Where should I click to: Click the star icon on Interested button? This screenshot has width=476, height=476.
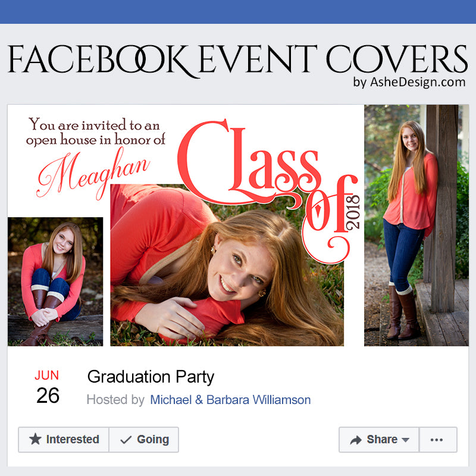pos(36,440)
